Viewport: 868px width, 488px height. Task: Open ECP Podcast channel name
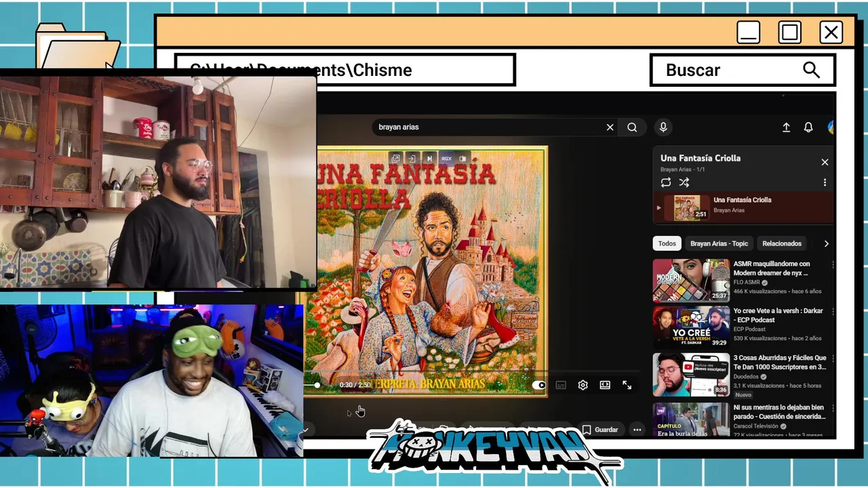tap(749, 329)
